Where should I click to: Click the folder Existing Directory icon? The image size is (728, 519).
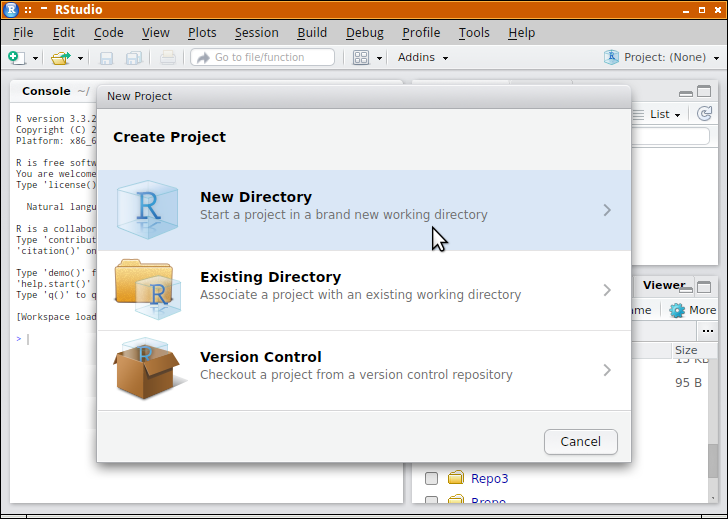[x=148, y=289]
